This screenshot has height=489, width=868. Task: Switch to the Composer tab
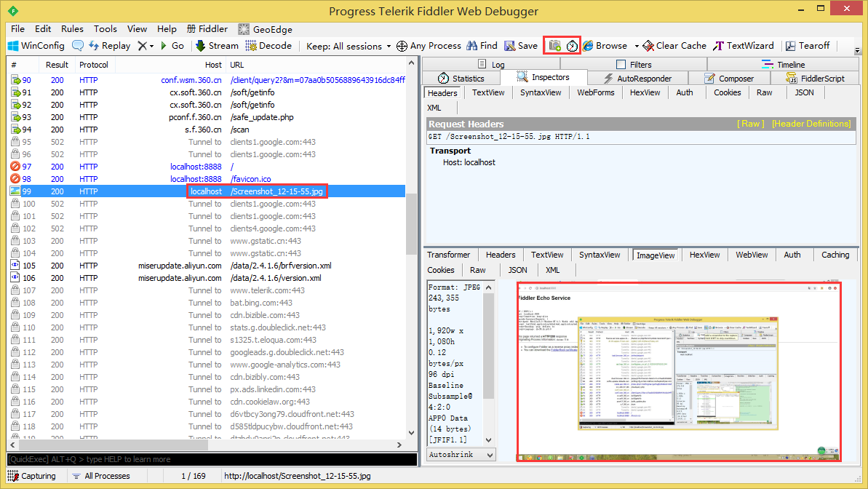coord(729,78)
